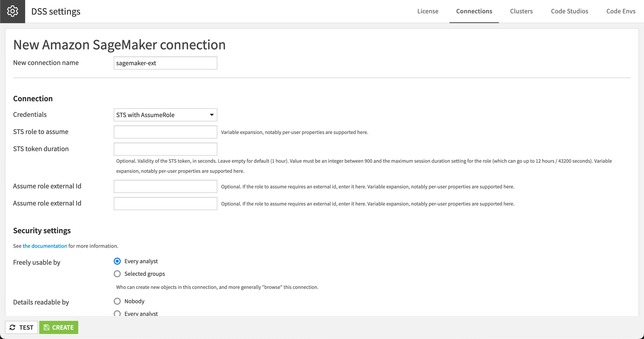
Task: Open the Code Envs tab
Action: (621, 11)
